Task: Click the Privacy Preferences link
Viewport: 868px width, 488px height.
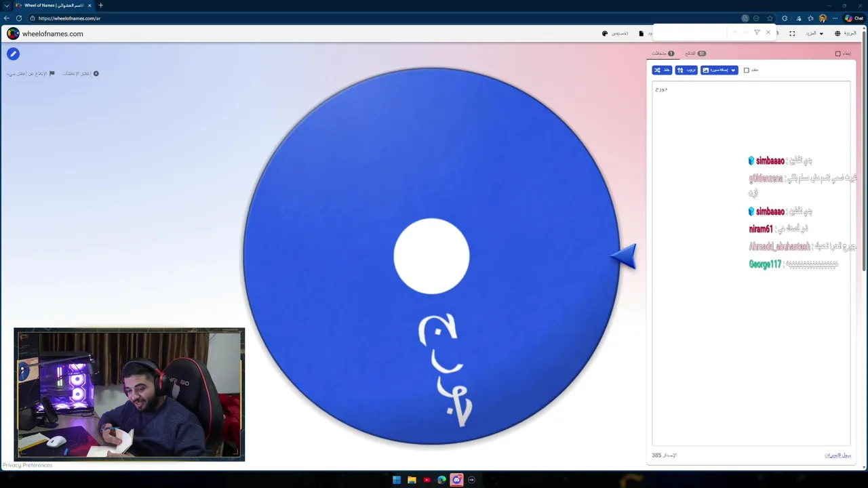Action: click(x=27, y=465)
